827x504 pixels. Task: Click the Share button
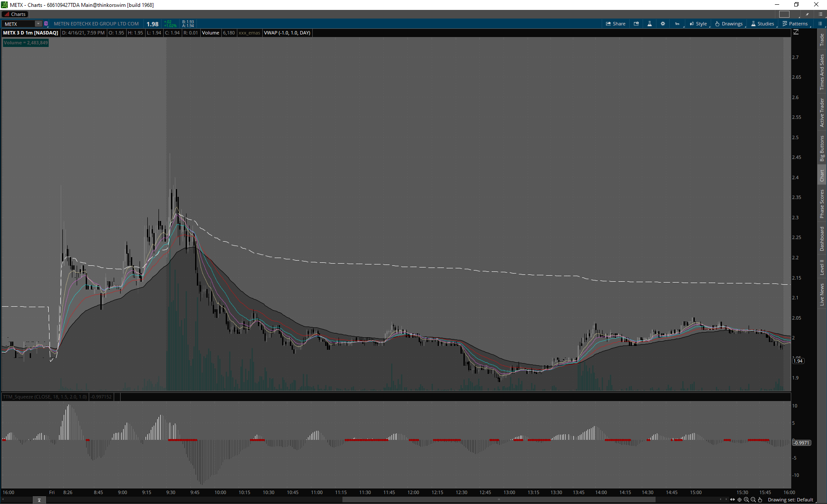[x=616, y=24]
